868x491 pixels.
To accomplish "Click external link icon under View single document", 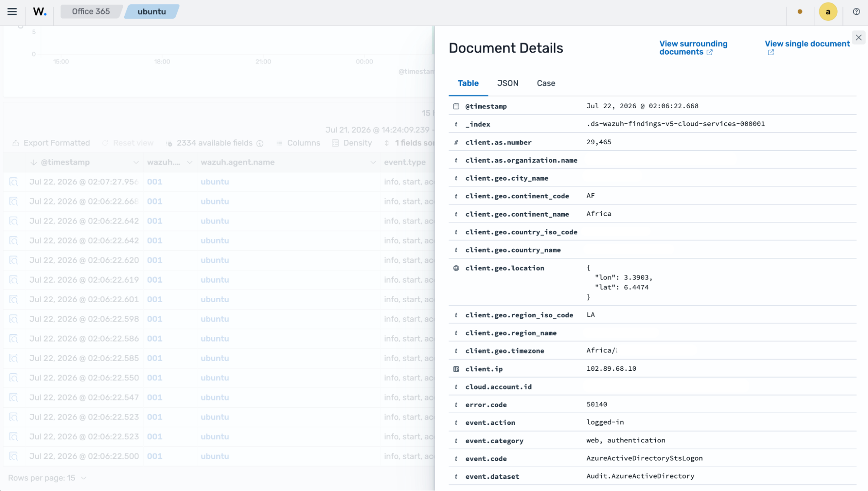I will pyautogui.click(x=771, y=53).
